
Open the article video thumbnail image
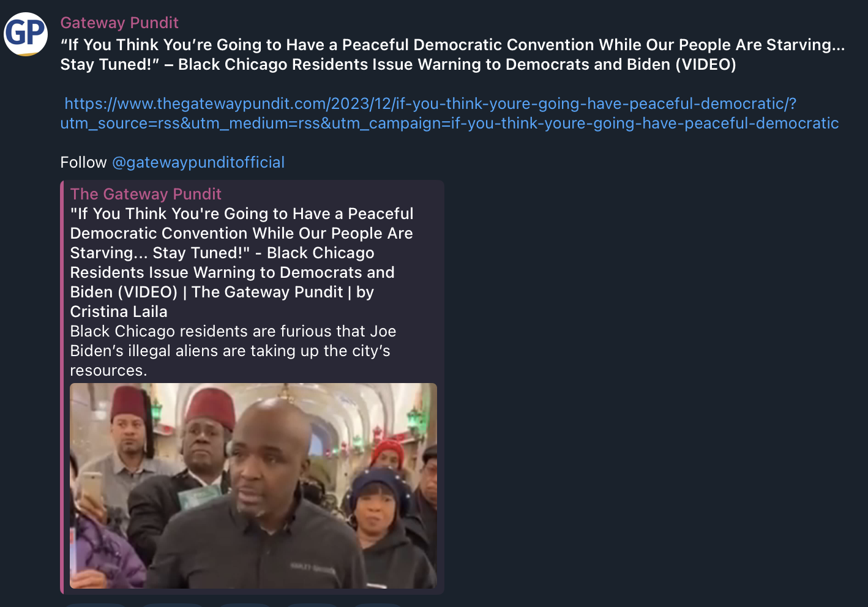coord(253,486)
